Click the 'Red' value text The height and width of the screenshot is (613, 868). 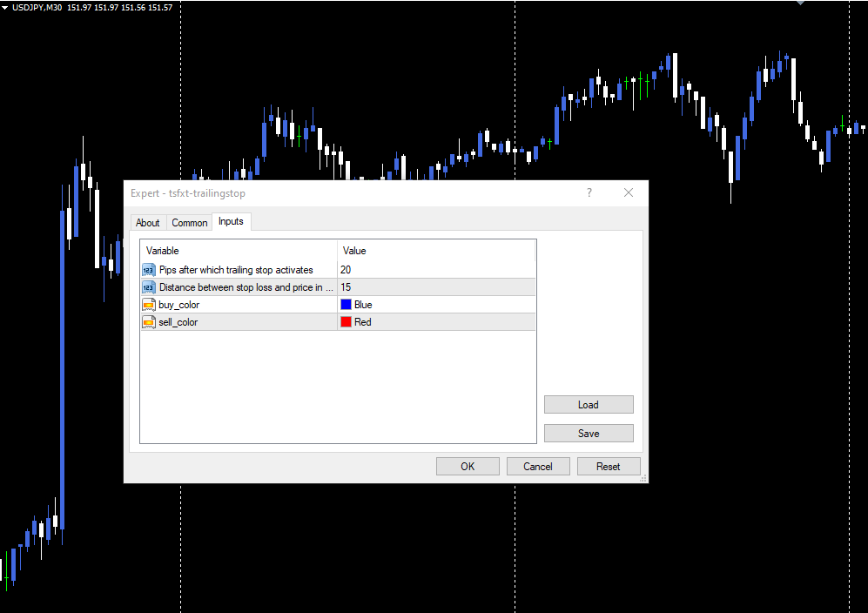click(x=362, y=321)
